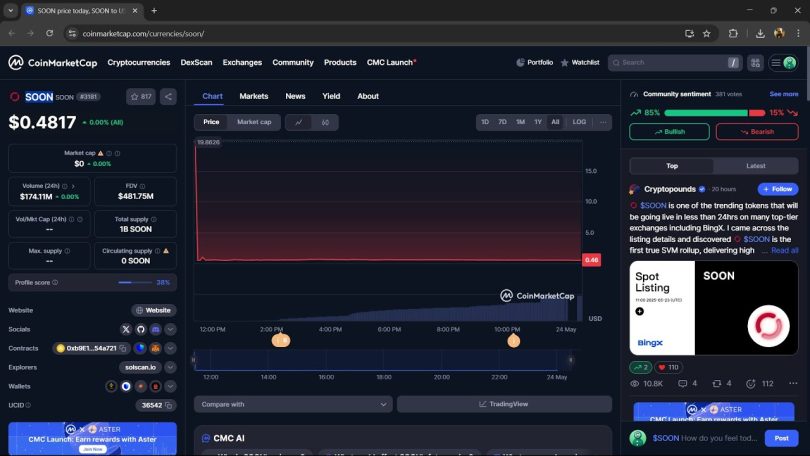Add SOON to watchlist with star button

141,97
